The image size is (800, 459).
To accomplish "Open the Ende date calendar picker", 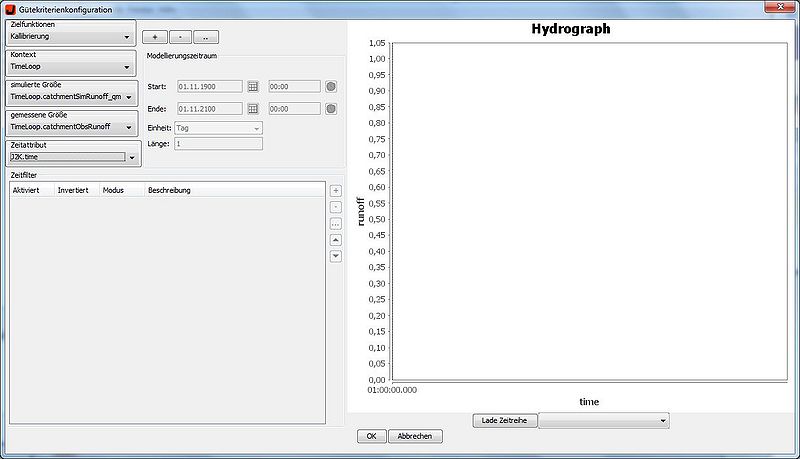I will pyautogui.click(x=253, y=108).
